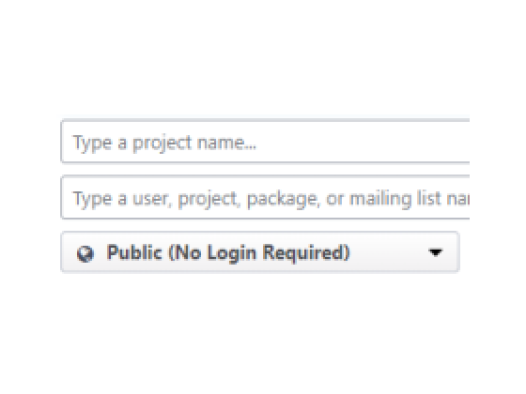
Task: Select the Public (No Login Required) label text
Action: [228, 252]
